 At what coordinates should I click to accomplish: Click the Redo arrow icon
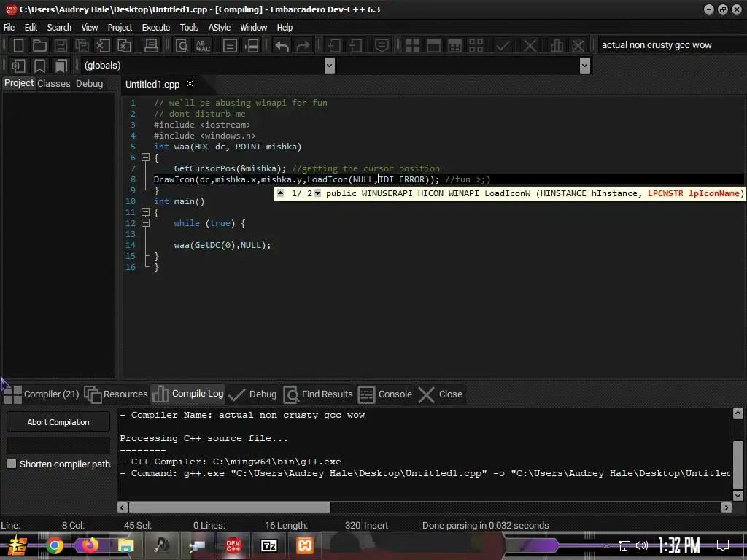(x=303, y=45)
